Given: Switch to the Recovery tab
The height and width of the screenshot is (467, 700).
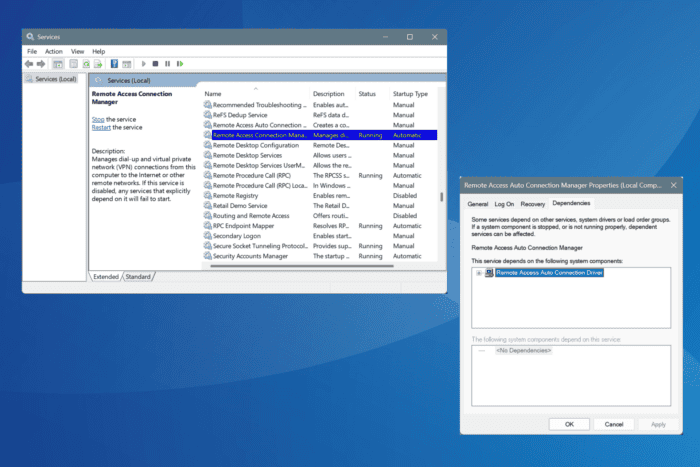Looking at the screenshot, I should click(533, 204).
